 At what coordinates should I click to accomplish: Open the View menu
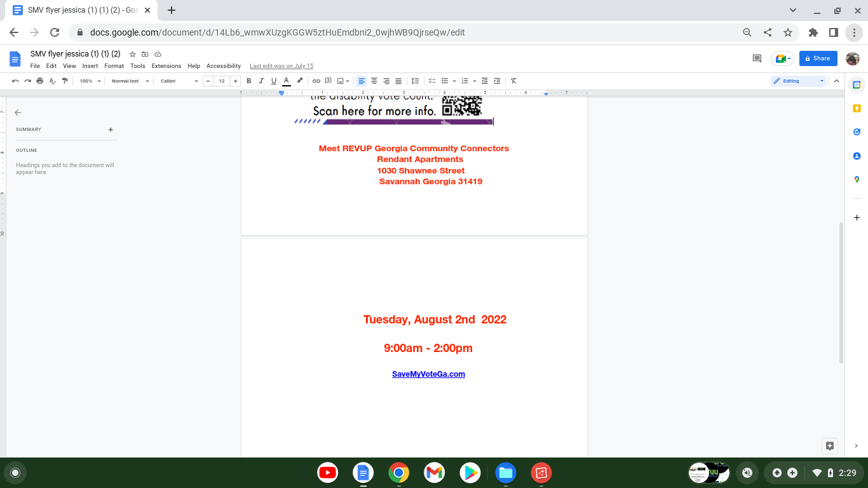[x=69, y=66]
